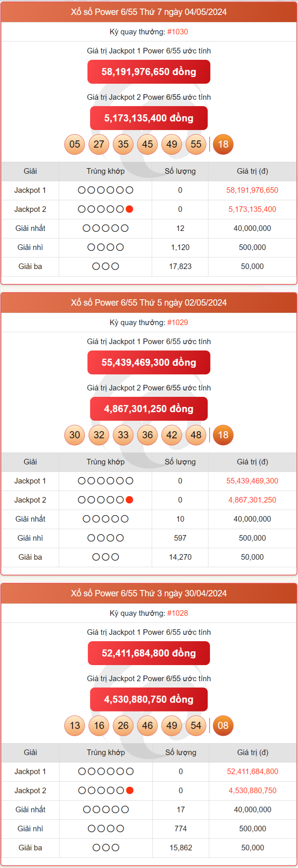Screen dimensions: 298x868
Task: Select the number 42 ball
Action: coord(172,435)
